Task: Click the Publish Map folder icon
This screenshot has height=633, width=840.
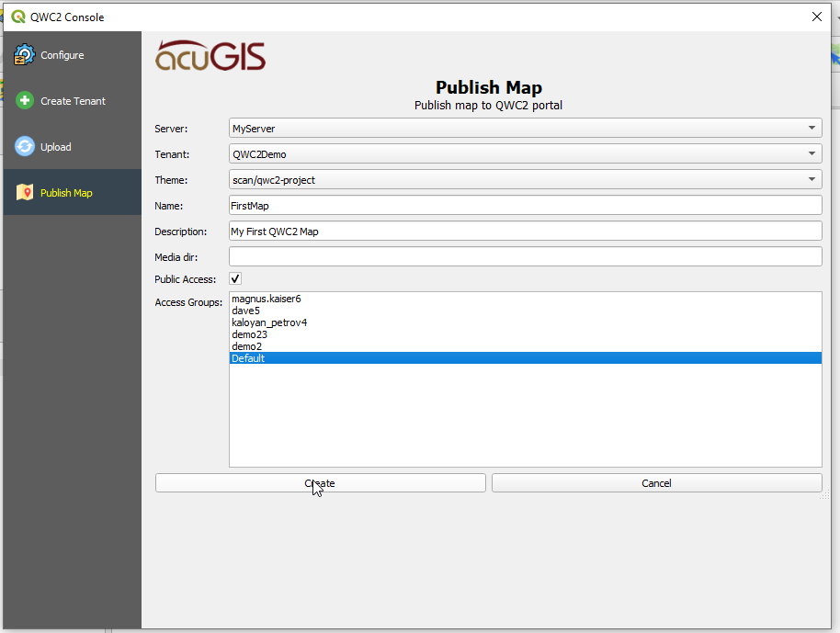Action: [x=25, y=193]
